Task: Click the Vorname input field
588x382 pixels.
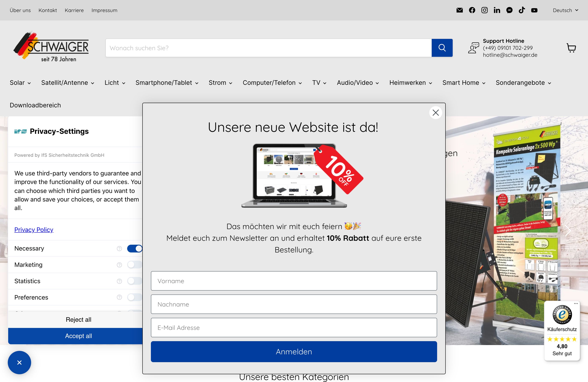Action: 294,281
